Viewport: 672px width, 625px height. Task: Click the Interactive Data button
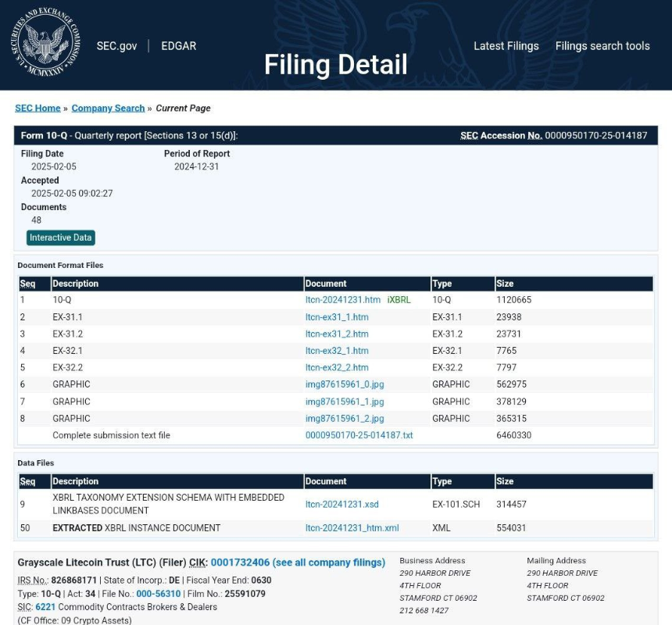60,237
